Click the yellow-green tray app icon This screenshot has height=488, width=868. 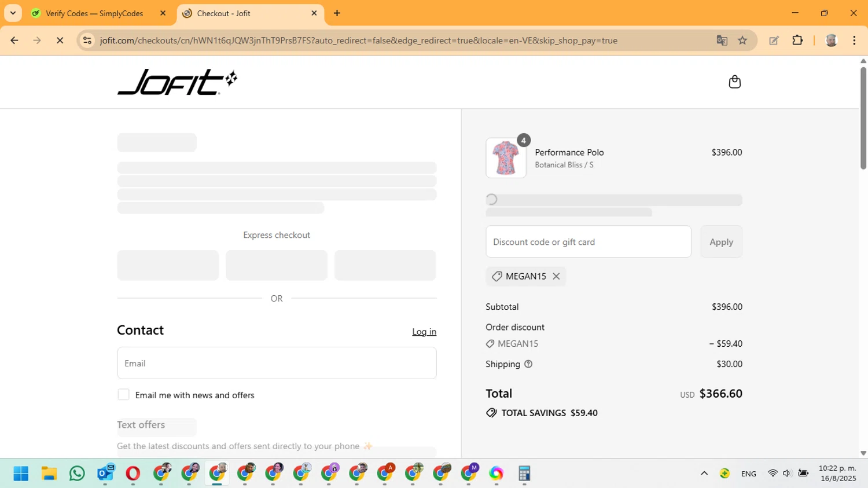point(724,474)
